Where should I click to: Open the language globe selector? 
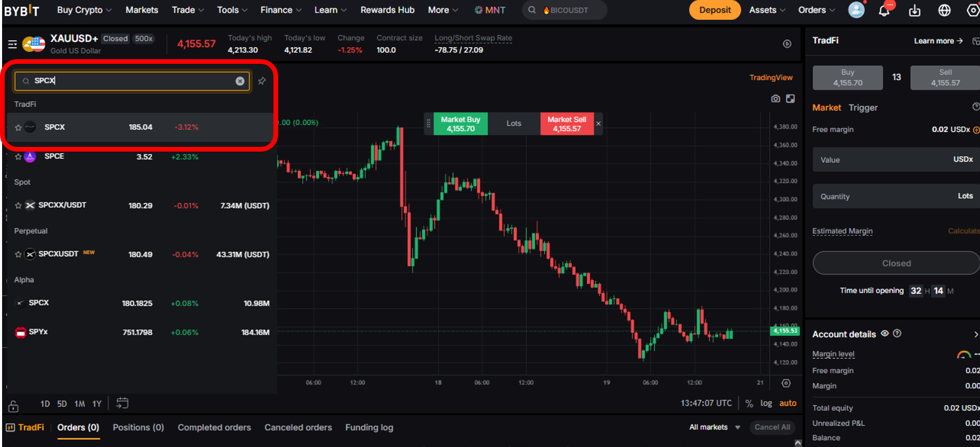pyautogui.click(x=945, y=10)
